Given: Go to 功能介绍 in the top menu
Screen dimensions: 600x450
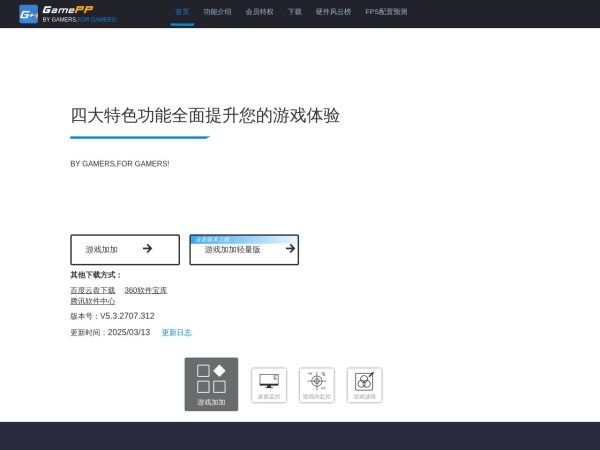Looking at the screenshot, I should click(217, 12).
